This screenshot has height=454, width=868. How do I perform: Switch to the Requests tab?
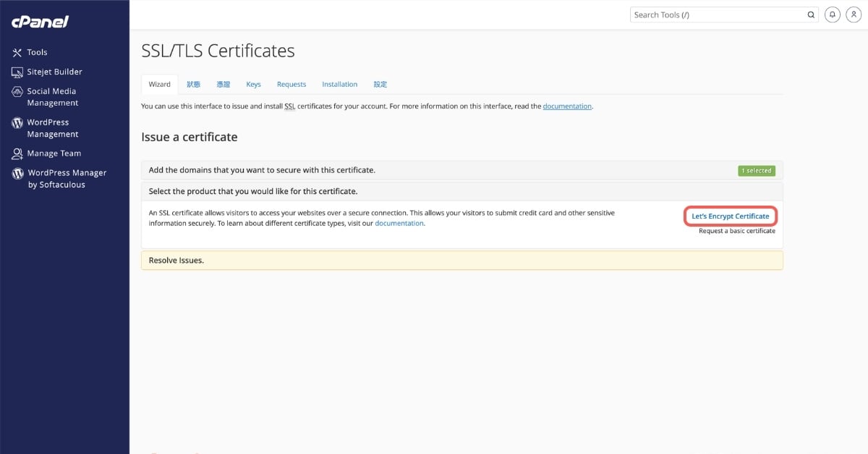point(292,84)
